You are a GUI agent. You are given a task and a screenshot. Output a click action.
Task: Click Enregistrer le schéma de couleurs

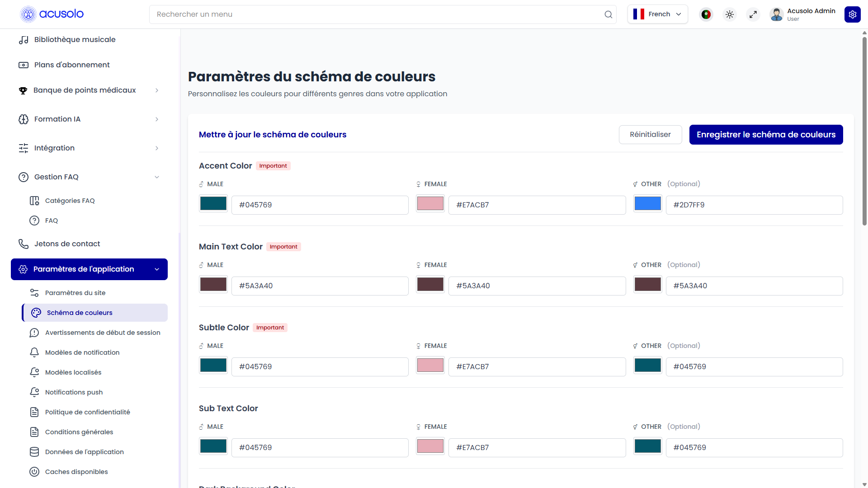click(766, 135)
